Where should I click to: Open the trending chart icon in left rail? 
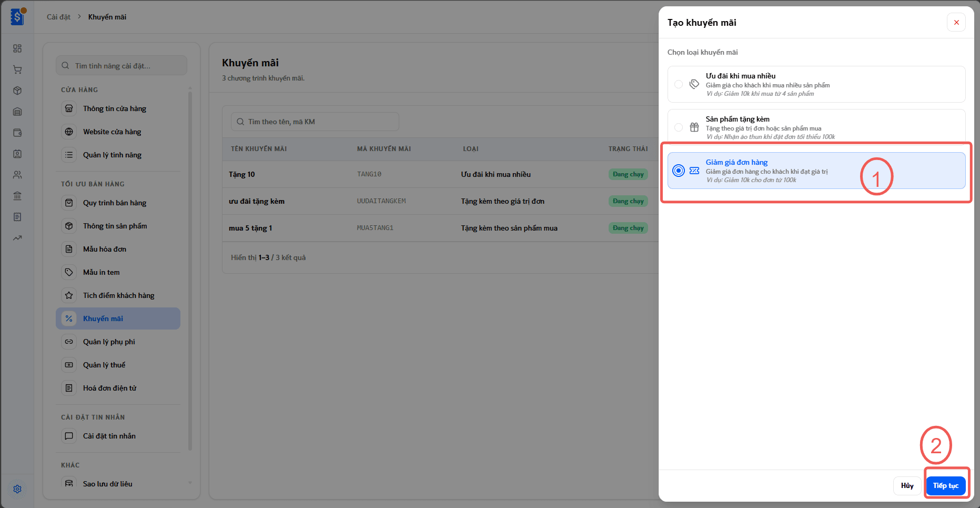click(17, 238)
